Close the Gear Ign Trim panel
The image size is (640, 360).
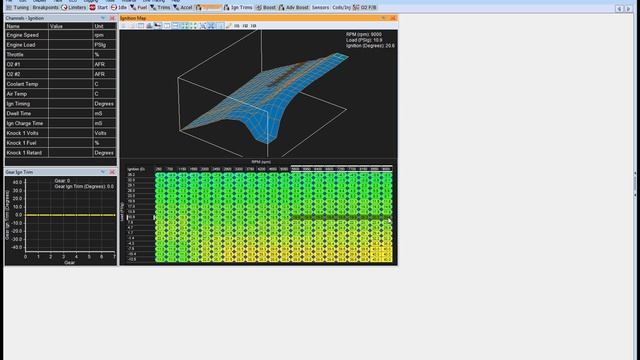tap(112, 172)
